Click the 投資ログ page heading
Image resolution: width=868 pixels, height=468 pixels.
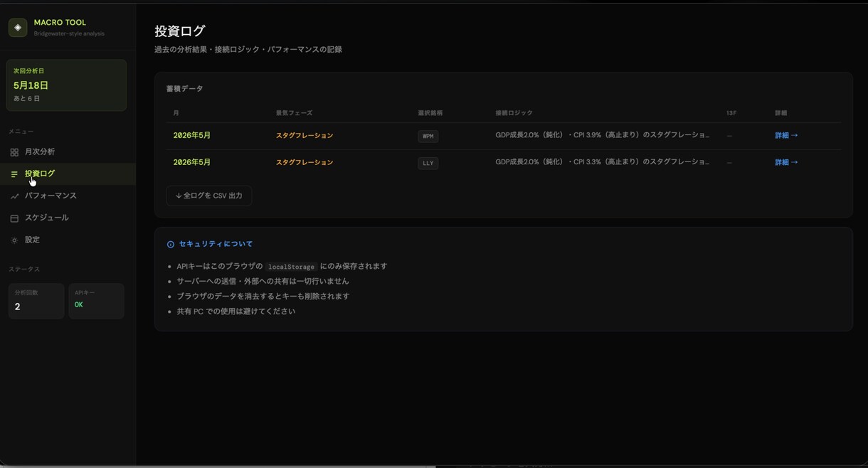[180, 31]
